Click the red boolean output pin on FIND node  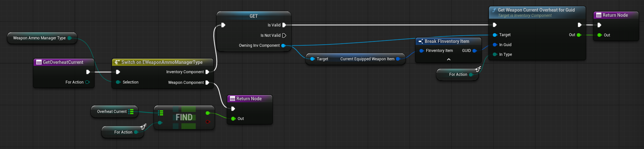pos(208,122)
